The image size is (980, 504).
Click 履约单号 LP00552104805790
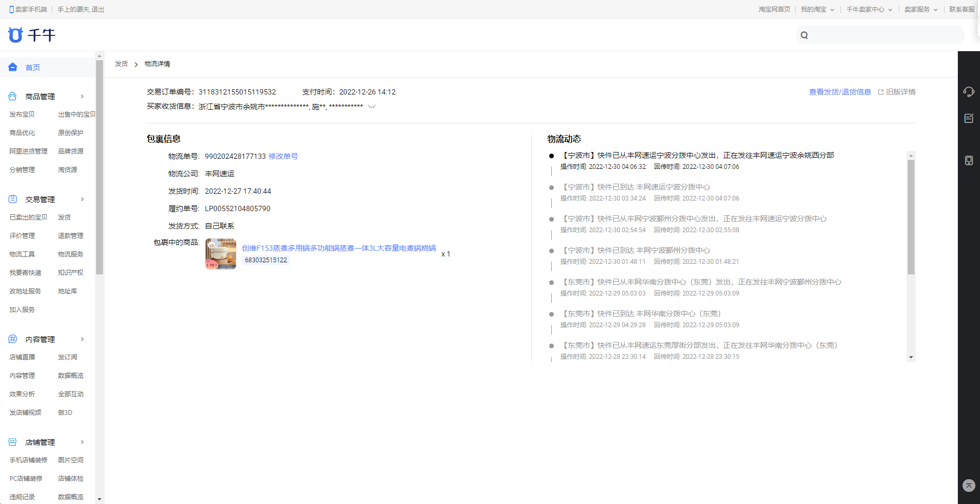[238, 208]
